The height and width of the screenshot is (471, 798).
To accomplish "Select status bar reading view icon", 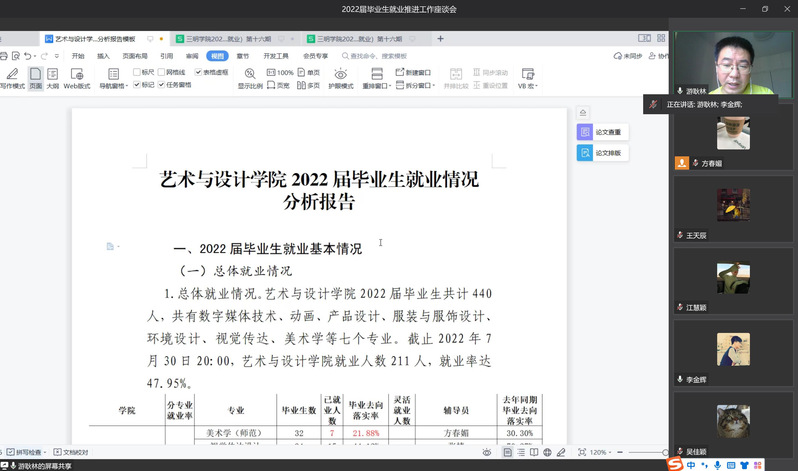I will click(534, 452).
